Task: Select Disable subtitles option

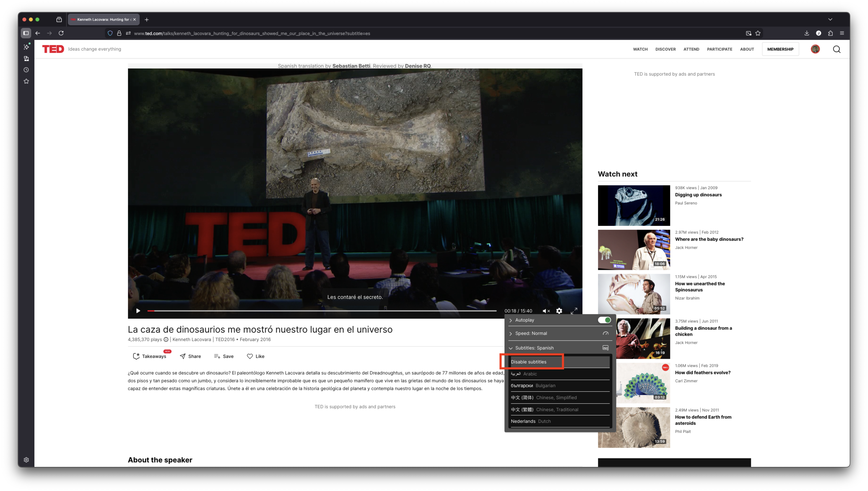Action: (529, 362)
